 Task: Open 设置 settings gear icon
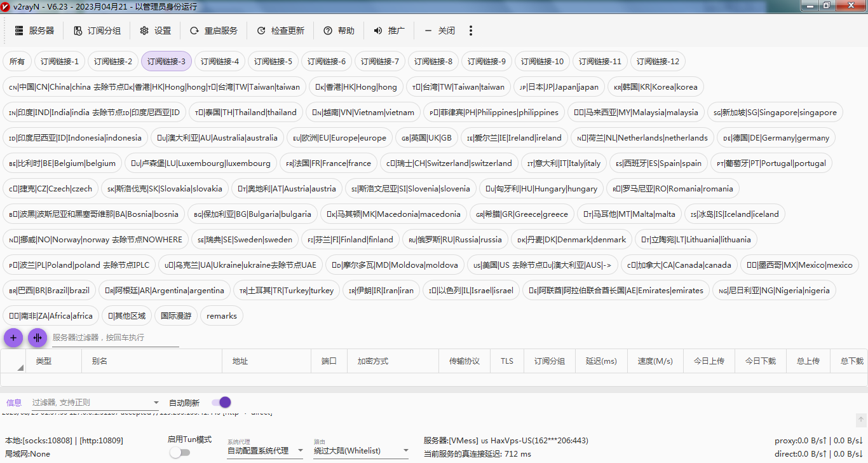click(x=144, y=31)
